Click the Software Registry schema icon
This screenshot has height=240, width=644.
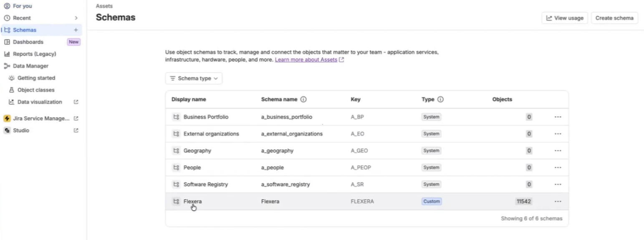coord(176,184)
